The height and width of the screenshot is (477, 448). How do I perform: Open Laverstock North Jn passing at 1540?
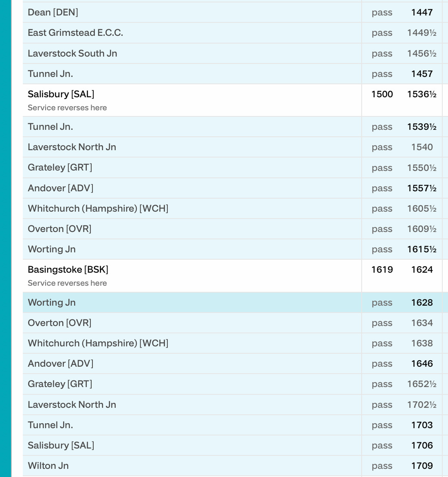point(72,147)
